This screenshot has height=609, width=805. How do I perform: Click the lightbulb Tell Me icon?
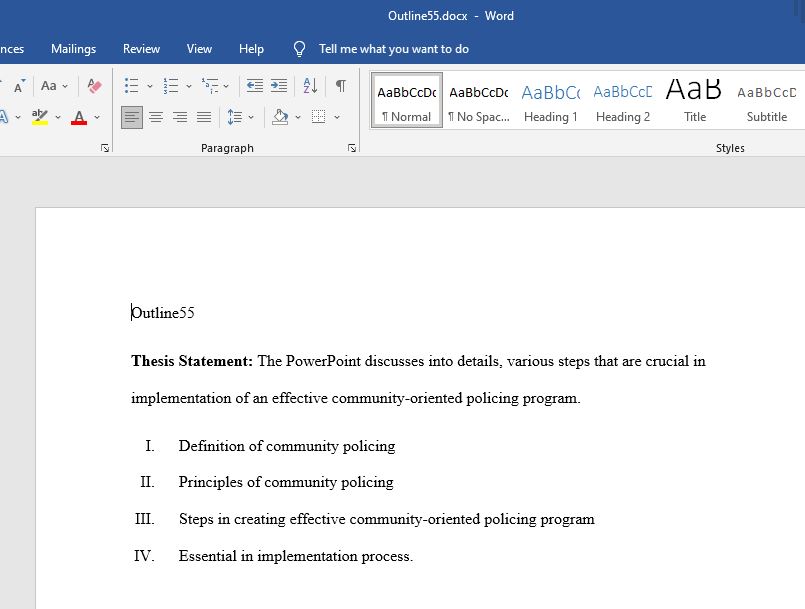click(x=299, y=49)
